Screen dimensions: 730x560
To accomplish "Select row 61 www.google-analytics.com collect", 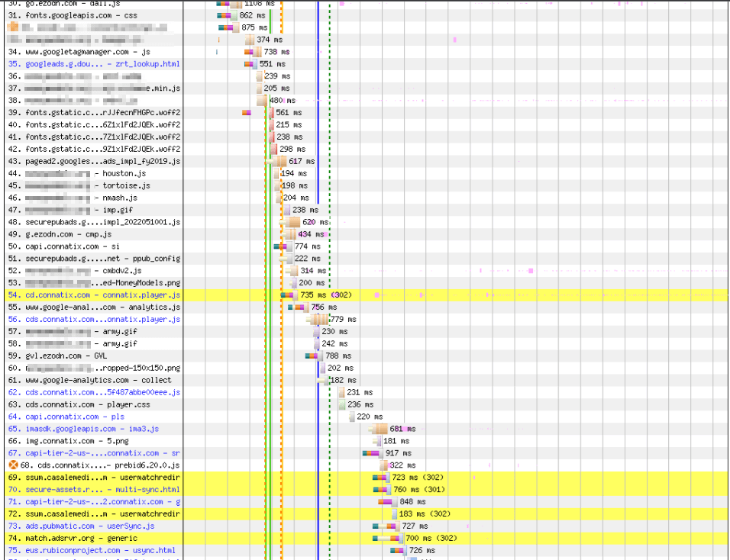I will (x=89, y=380).
